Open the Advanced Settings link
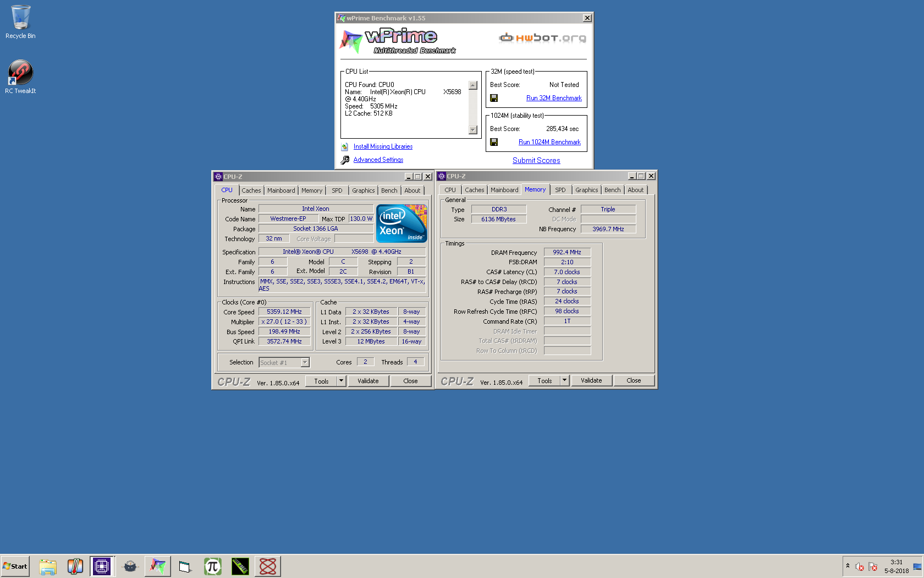 pos(378,160)
